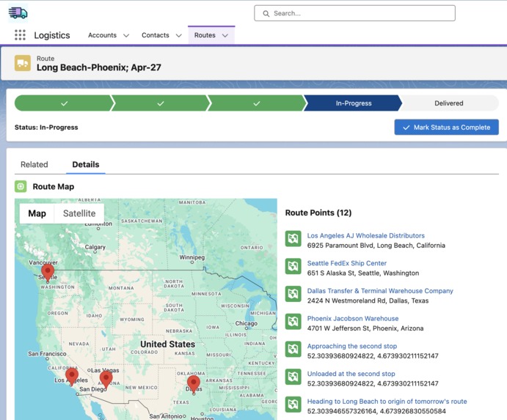Click Mark Status as Complete button

pyautogui.click(x=447, y=128)
